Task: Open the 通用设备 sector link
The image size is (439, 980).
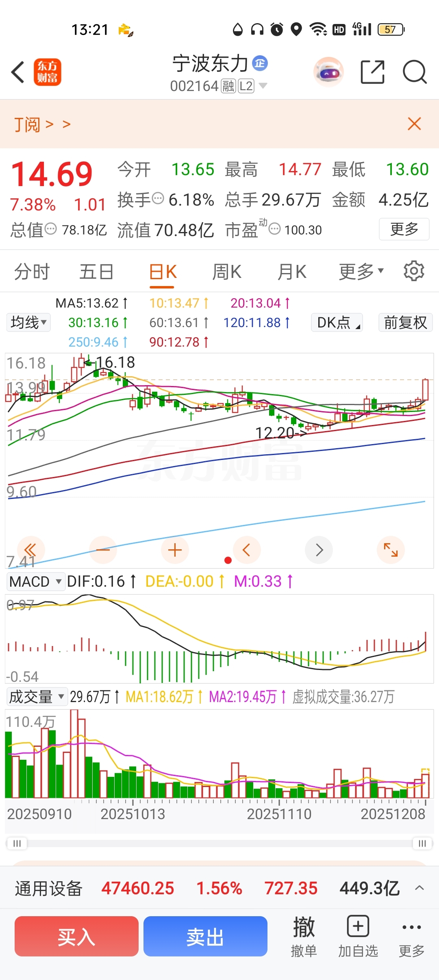Action: pyautogui.click(x=49, y=888)
